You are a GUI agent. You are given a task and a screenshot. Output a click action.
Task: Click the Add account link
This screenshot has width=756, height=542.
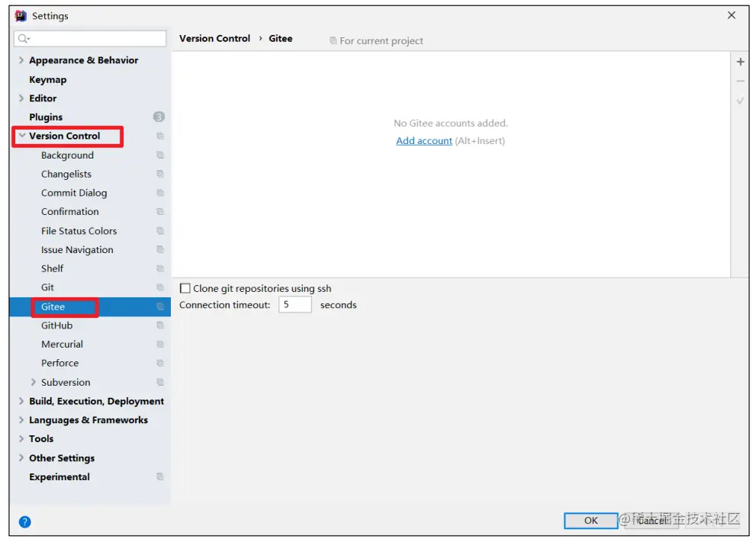pos(424,141)
